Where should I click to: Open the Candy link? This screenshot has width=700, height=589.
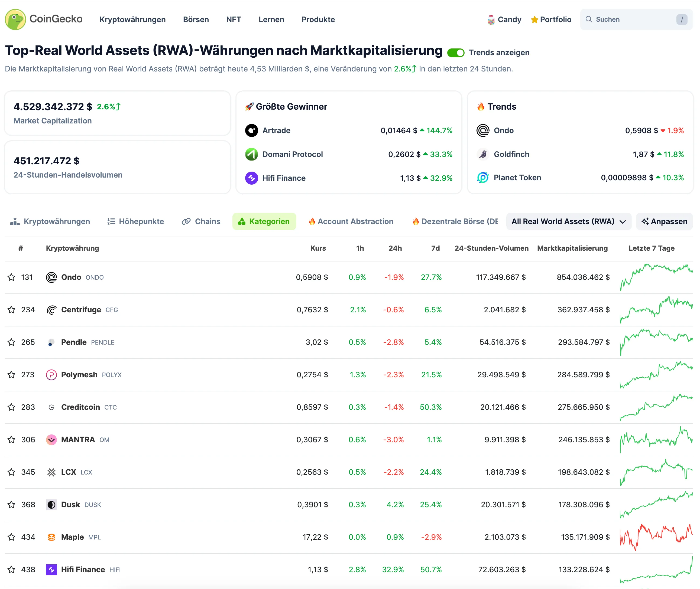504,20
